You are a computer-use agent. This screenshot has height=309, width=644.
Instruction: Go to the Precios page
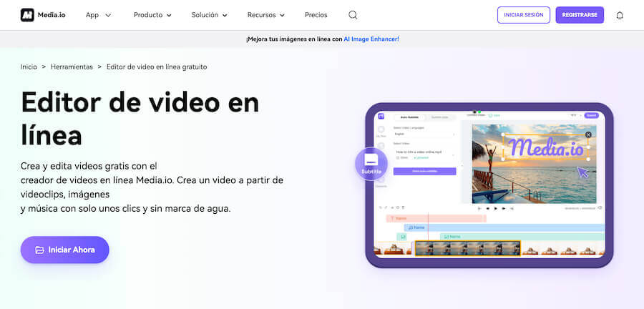pos(316,15)
